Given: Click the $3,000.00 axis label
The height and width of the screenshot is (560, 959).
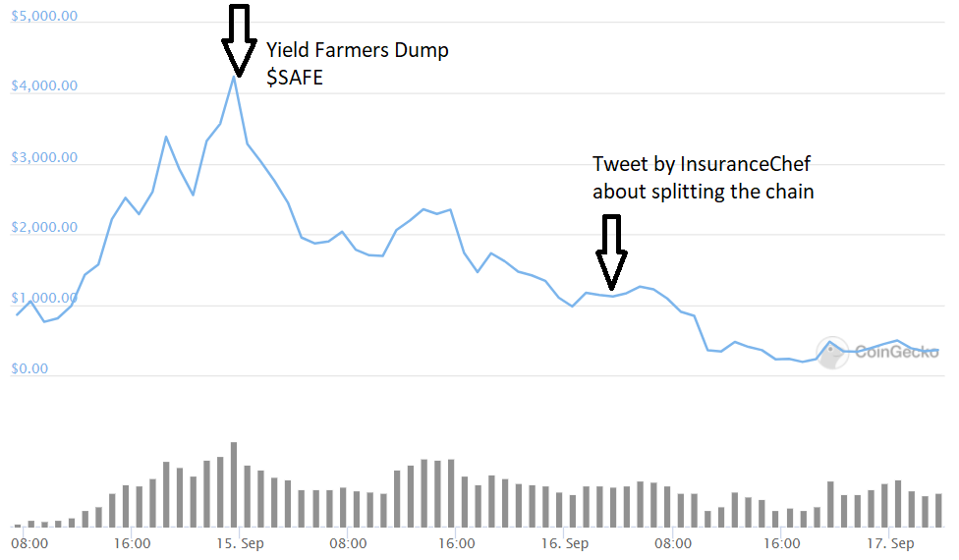Looking at the screenshot, I should 44,158.
